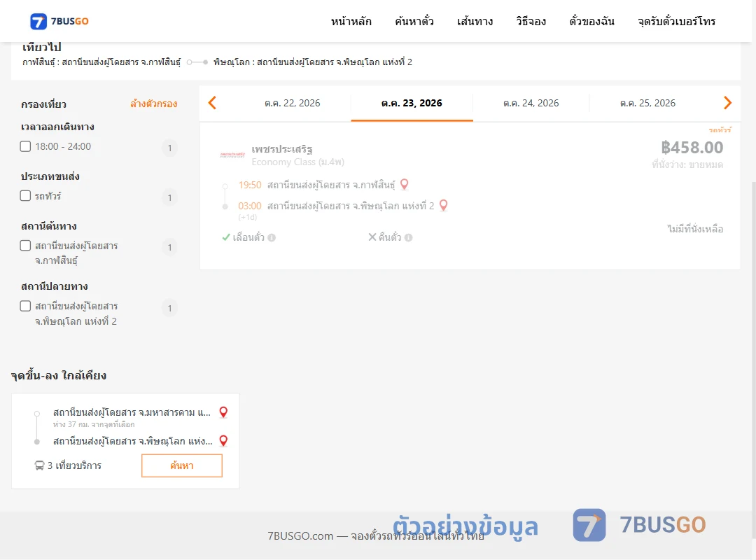
Task: Click the 19:50 departure time
Action: tap(250, 185)
